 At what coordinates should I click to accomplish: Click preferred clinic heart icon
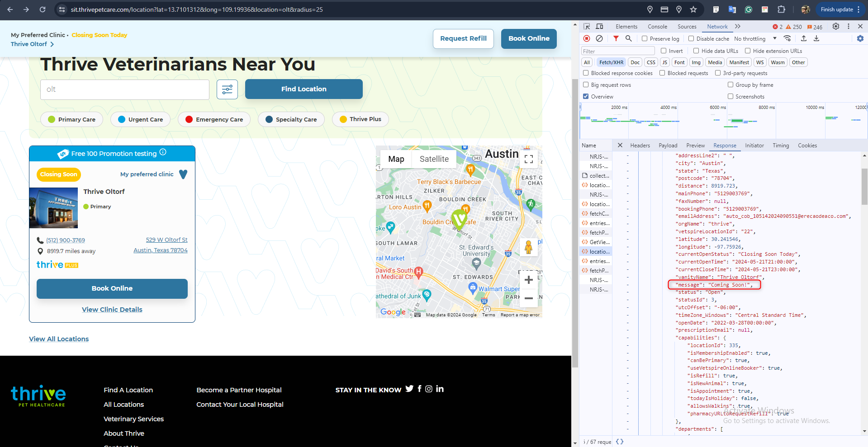(183, 174)
